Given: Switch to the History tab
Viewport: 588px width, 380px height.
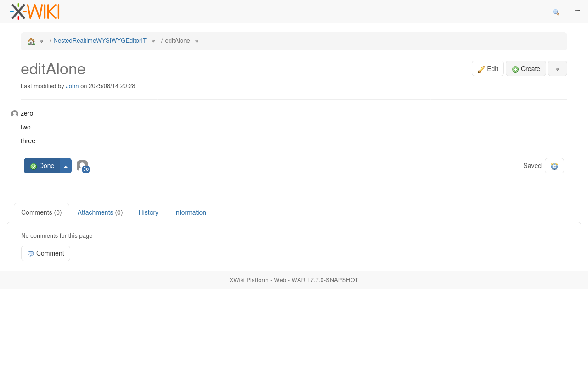Looking at the screenshot, I should [x=148, y=212].
